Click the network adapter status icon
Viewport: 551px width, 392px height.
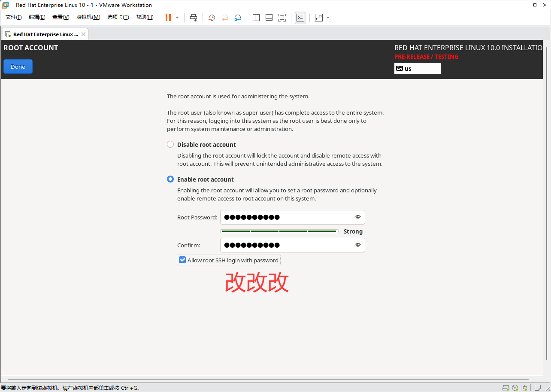(524, 388)
